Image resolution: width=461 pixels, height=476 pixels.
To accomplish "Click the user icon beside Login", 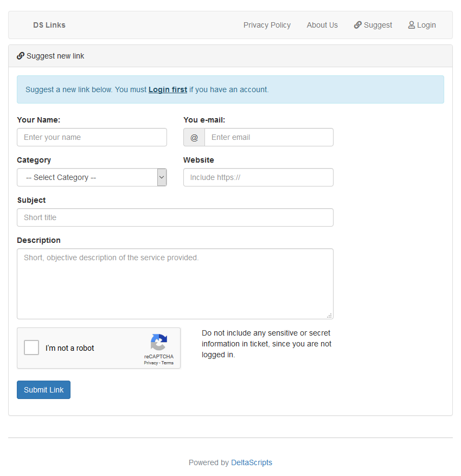I will tap(412, 25).
